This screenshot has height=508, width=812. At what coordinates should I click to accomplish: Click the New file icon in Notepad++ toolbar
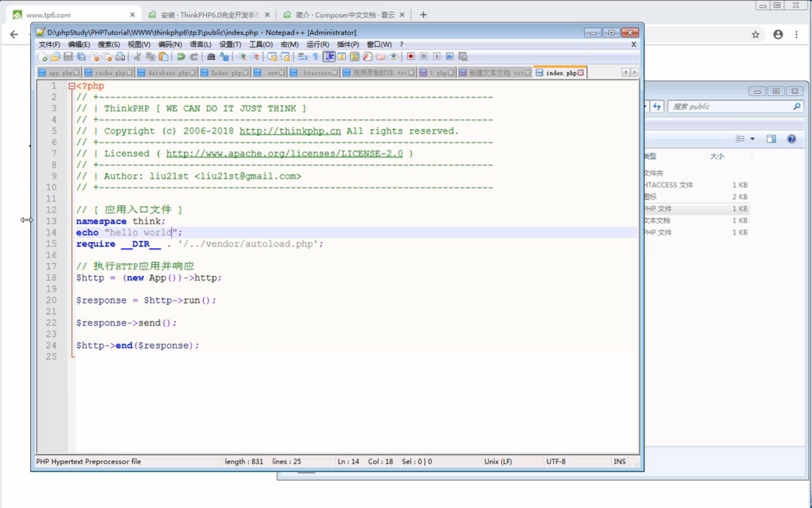click(43, 57)
